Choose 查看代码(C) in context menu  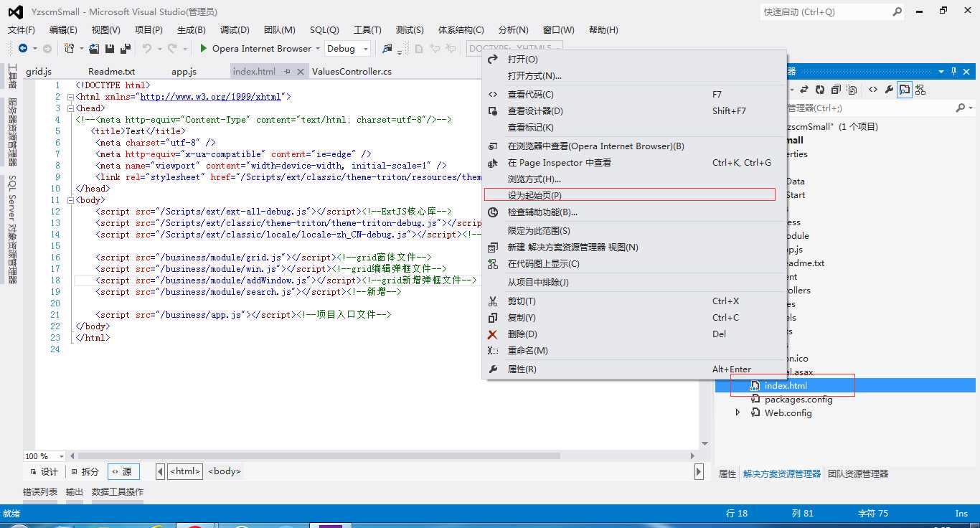click(x=635, y=94)
